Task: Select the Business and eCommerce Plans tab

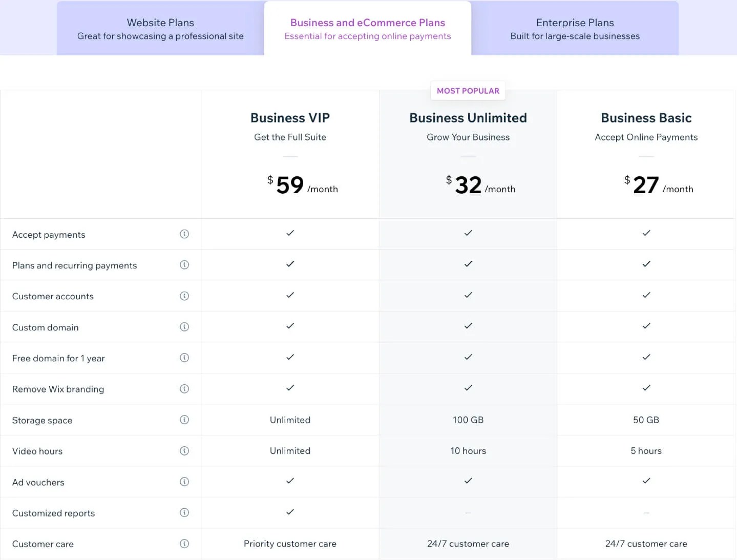Action: 367,28
